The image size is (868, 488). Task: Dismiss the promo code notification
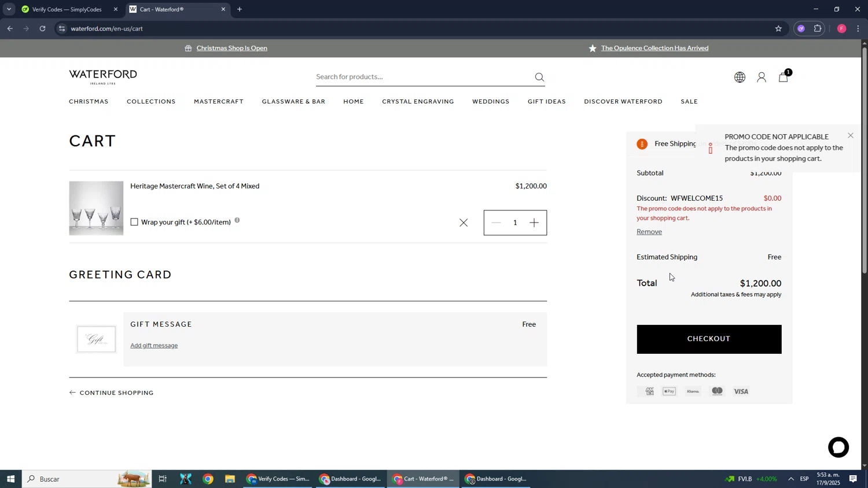click(850, 135)
